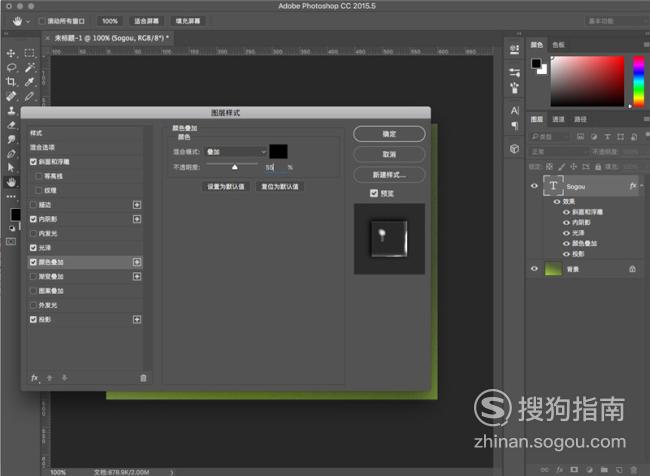Image resolution: width=650 pixels, height=476 pixels.
Task: Open the Hand tool preset picker arrow
Action: 28,21
